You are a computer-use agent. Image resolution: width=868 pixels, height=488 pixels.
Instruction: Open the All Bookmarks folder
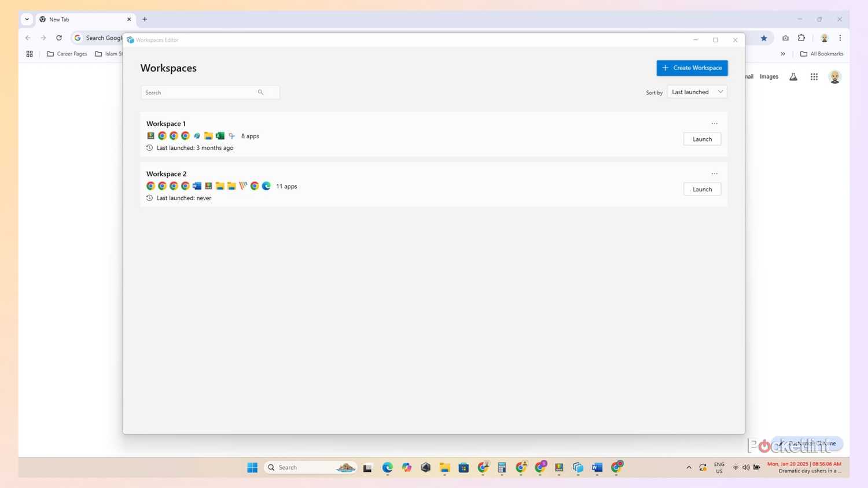pyautogui.click(x=822, y=54)
